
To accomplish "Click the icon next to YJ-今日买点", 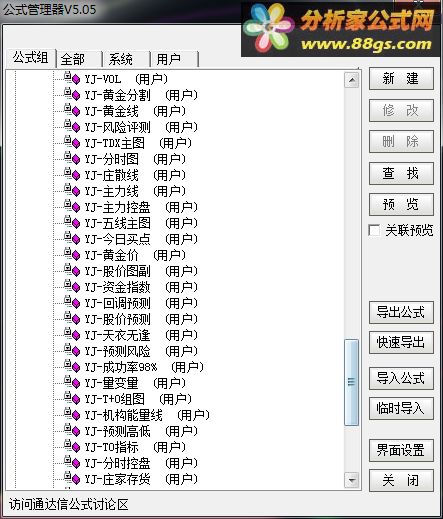I will tap(72, 238).
